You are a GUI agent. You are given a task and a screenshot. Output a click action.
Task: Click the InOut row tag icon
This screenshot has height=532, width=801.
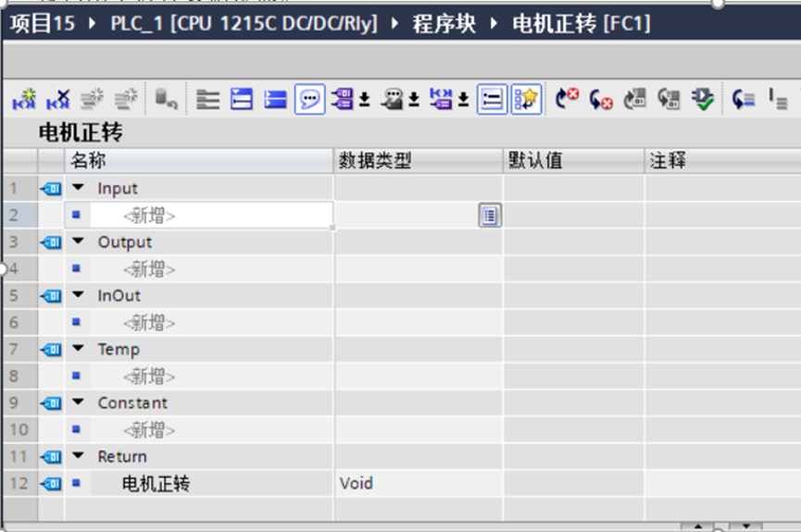[51, 296]
